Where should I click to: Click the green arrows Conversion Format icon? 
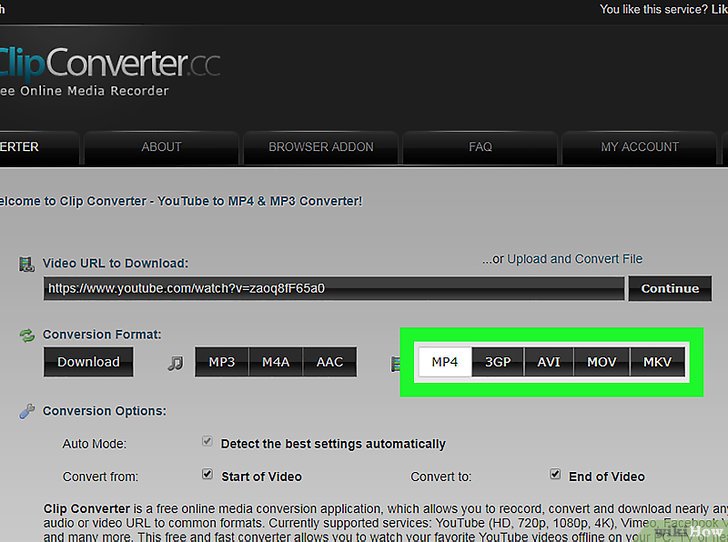click(27, 335)
